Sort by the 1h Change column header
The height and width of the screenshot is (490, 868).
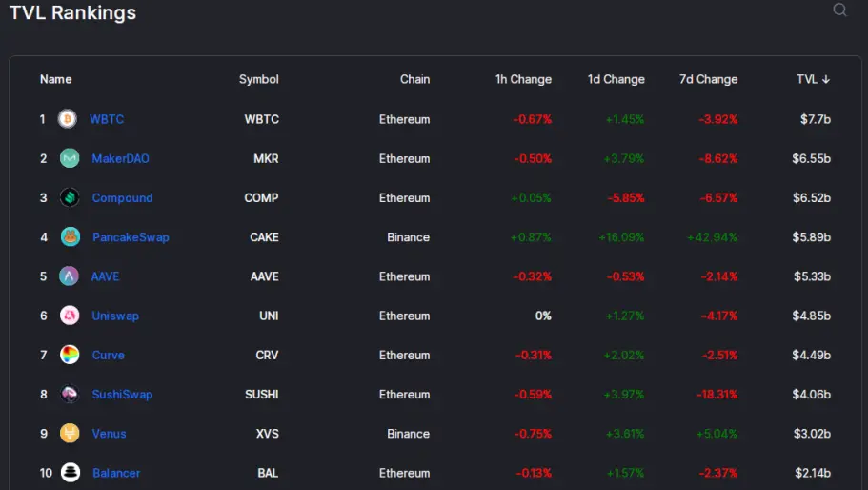click(523, 79)
